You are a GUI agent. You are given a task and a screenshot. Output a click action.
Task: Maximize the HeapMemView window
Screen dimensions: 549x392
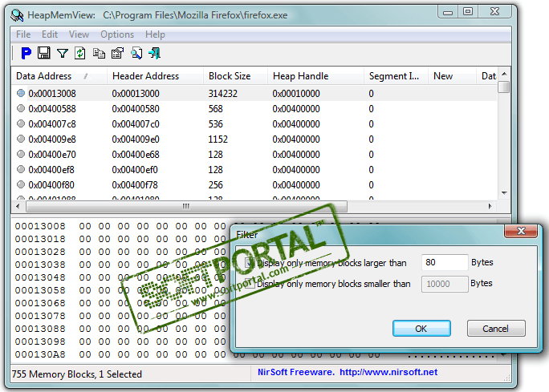(467, 12)
